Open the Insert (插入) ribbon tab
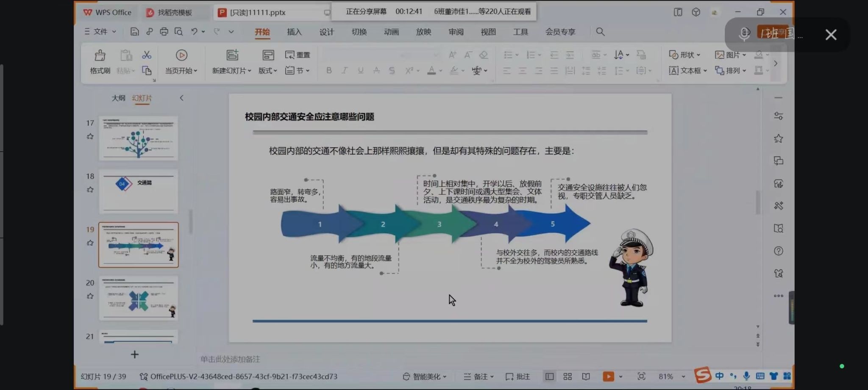 pyautogui.click(x=294, y=32)
